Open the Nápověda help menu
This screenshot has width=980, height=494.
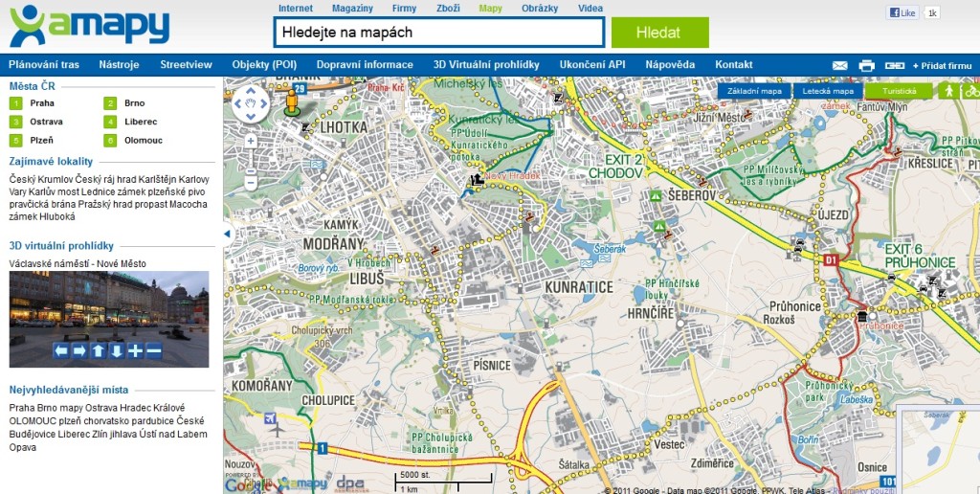[670, 64]
